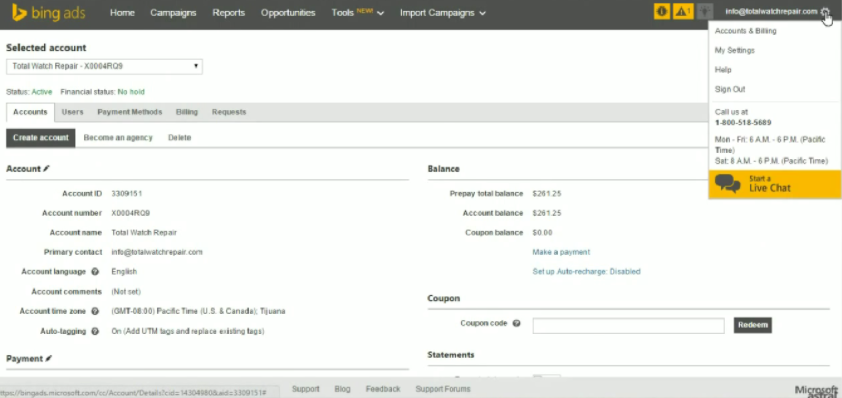The width and height of the screenshot is (842, 398).
Task: Click Set up Auto-recharge: Disabled link
Action: pos(586,272)
